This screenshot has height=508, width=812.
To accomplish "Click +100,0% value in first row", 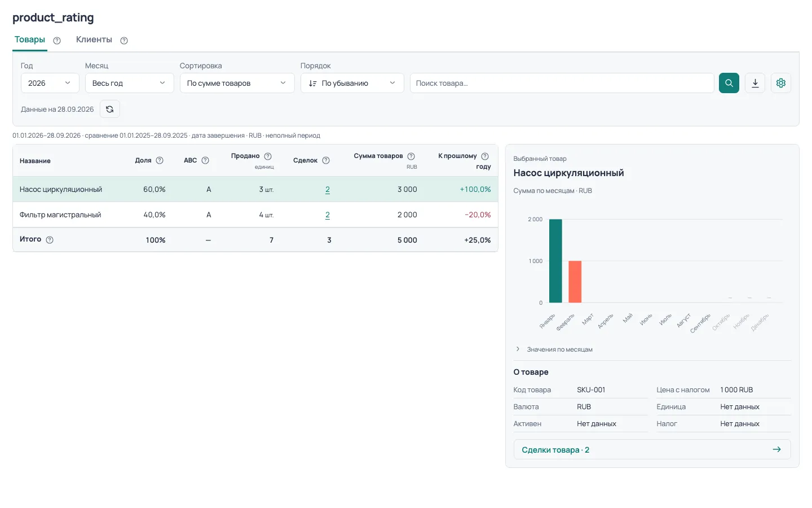I will 475,190.
